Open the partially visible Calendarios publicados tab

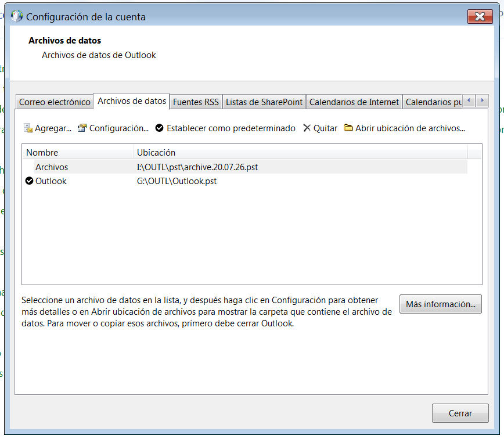(x=433, y=102)
